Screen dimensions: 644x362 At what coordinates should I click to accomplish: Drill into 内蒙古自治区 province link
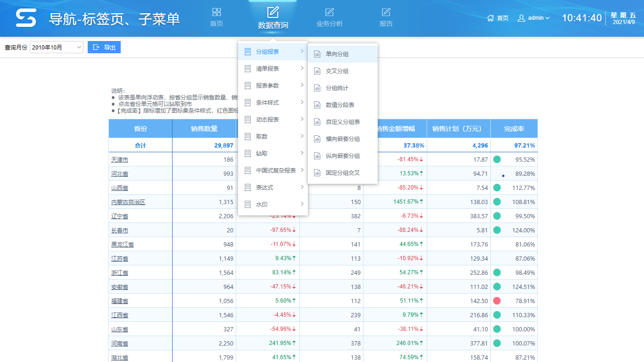tap(128, 202)
